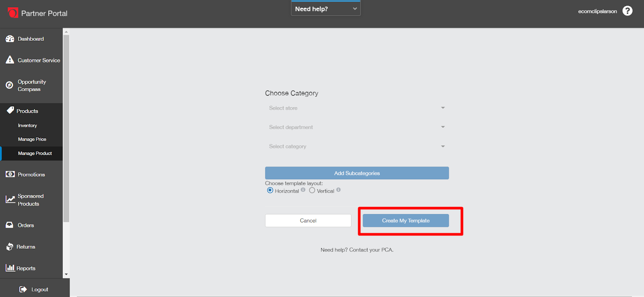Open the Need help? dropdown
This screenshot has width=644, height=297.
(x=326, y=8)
